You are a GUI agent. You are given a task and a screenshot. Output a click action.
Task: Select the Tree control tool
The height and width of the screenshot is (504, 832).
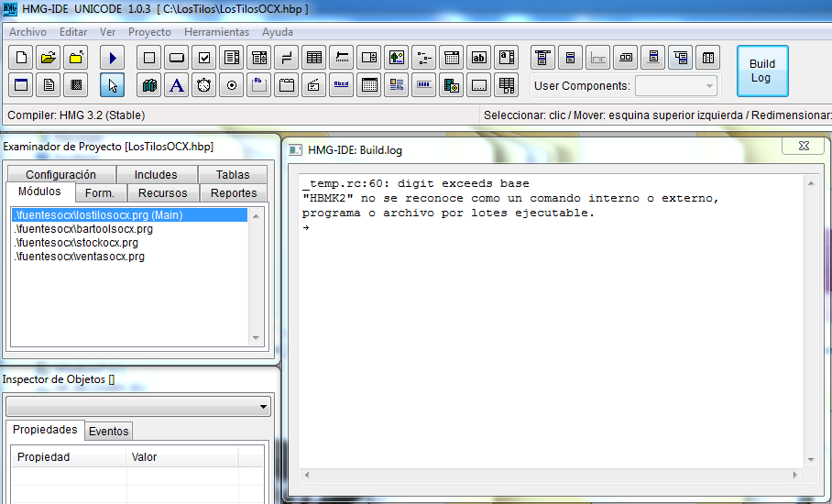[424, 58]
